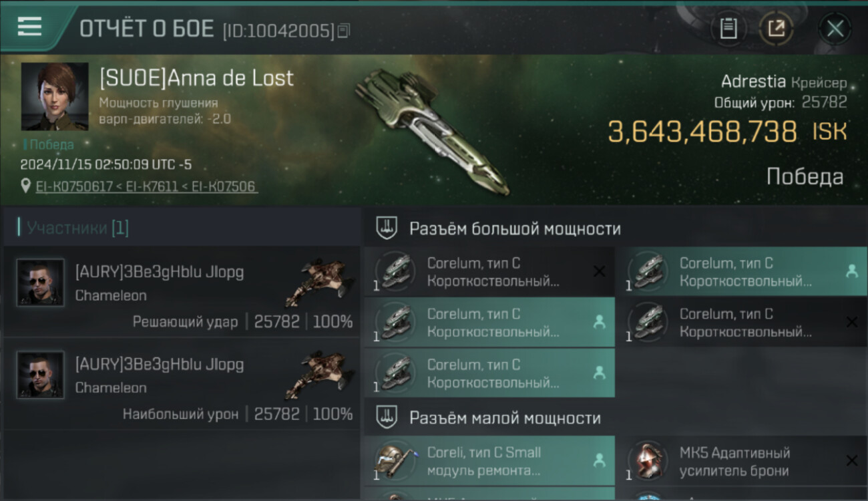
Task: Close the battle report window
Action: [835, 29]
